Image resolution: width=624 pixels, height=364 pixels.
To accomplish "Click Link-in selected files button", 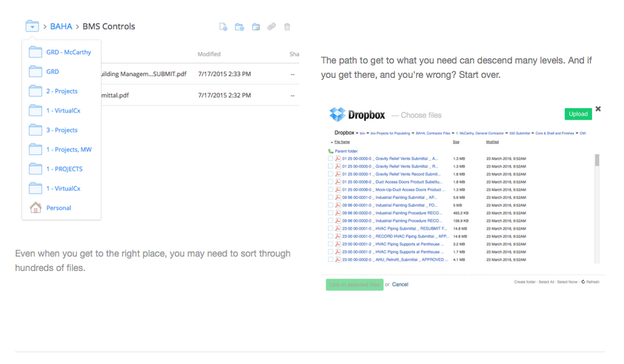I will pos(355,285).
